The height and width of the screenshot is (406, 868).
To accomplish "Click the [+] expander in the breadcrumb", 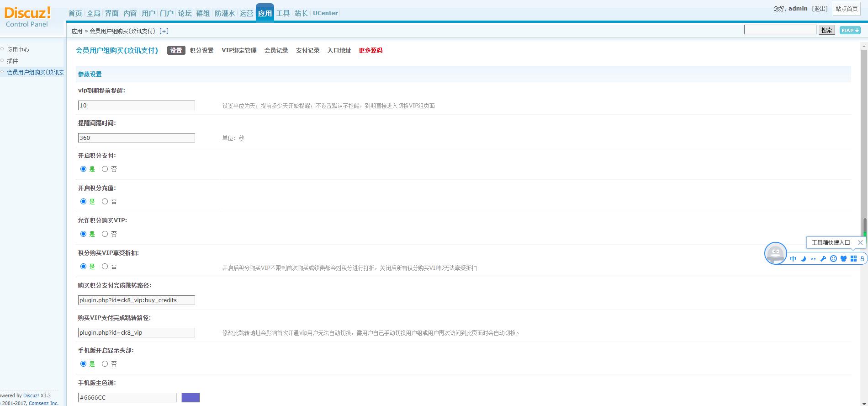I will click(164, 31).
